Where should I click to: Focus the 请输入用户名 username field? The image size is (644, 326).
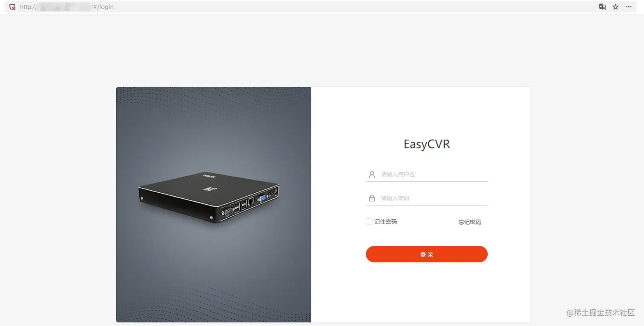(426, 174)
